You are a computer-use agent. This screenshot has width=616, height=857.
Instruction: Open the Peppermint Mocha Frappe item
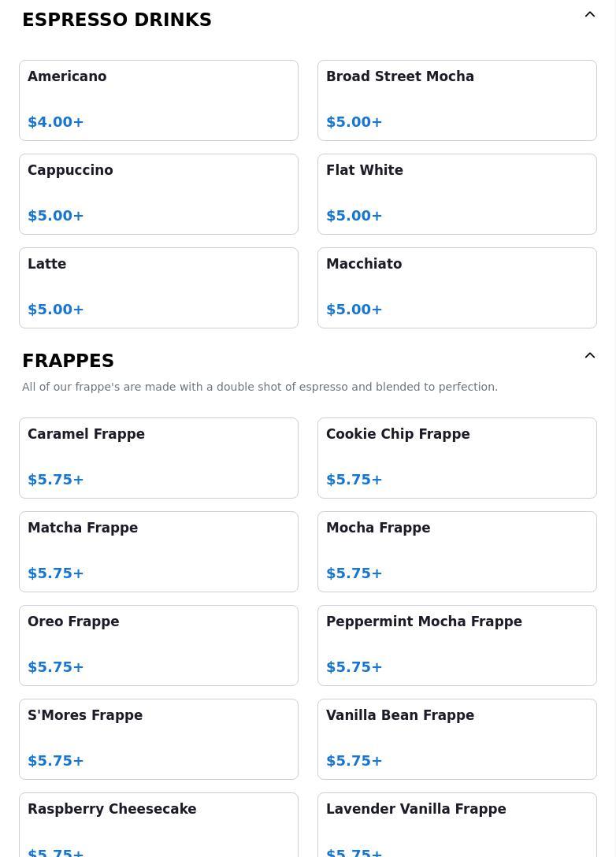coord(457,645)
